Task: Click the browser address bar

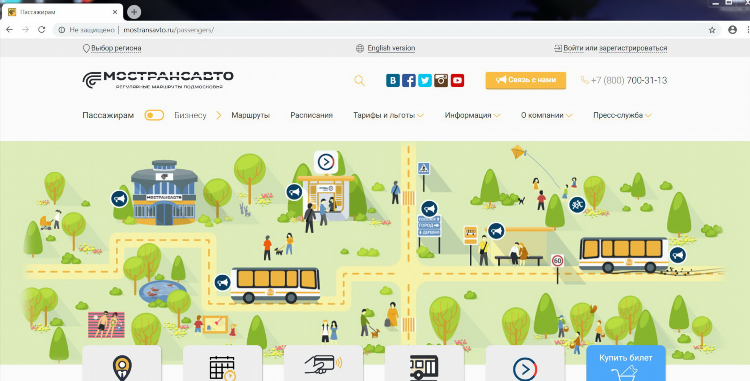Action: [x=383, y=30]
